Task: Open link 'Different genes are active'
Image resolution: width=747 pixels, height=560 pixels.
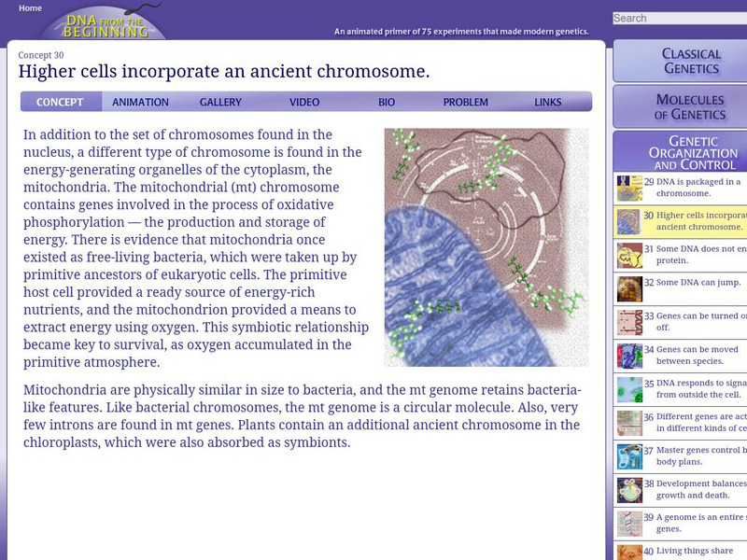Action: click(701, 423)
